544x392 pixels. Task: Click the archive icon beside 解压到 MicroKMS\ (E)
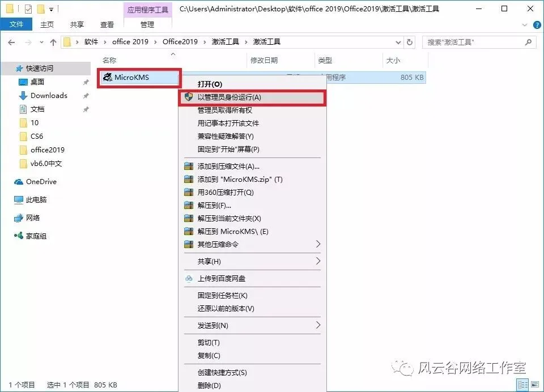click(189, 231)
